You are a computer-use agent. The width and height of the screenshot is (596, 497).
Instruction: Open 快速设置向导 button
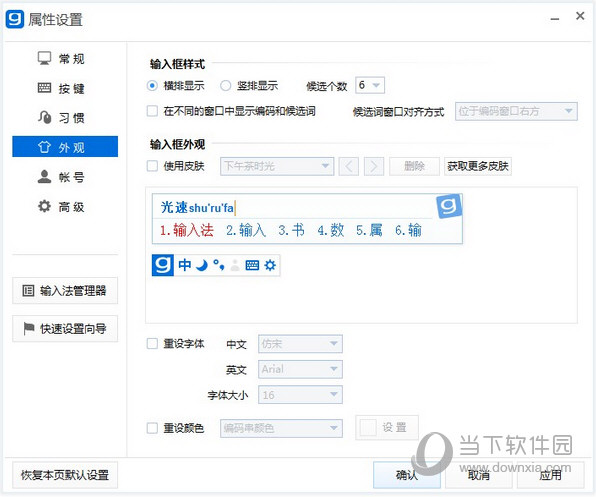tap(65, 329)
